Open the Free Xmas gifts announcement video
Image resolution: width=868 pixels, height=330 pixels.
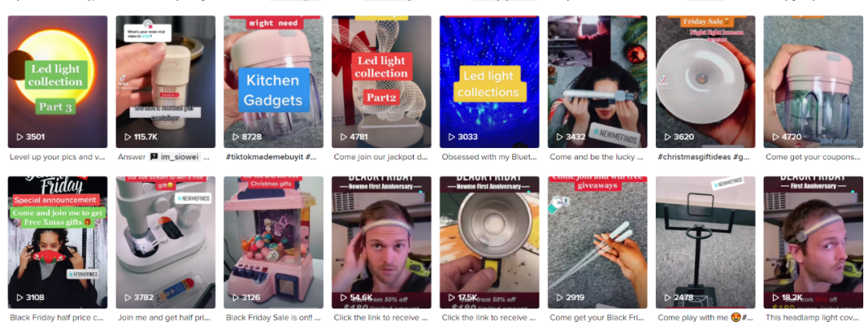tap(58, 242)
